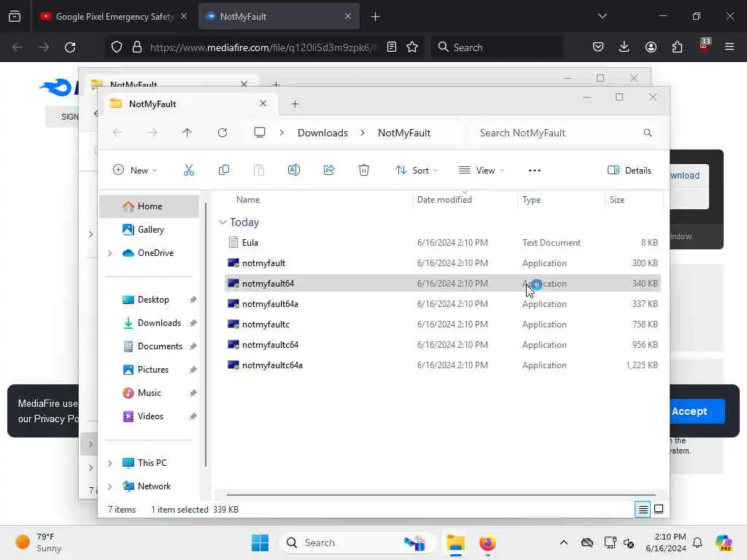747x560 pixels.
Task: Select the notmyfaultc file
Action: coord(443,324)
